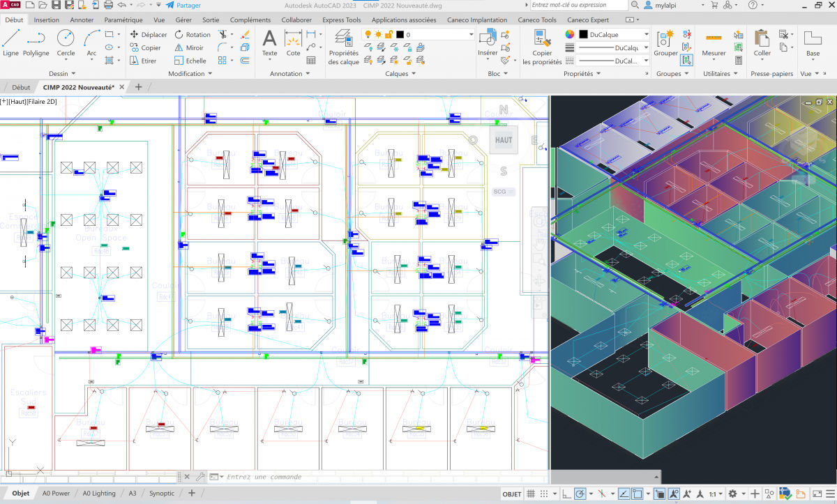Image resolution: width=837 pixels, height=504 pixels.
Task: Open the Caneco Implantation tab
Action: tap(477, 20)
